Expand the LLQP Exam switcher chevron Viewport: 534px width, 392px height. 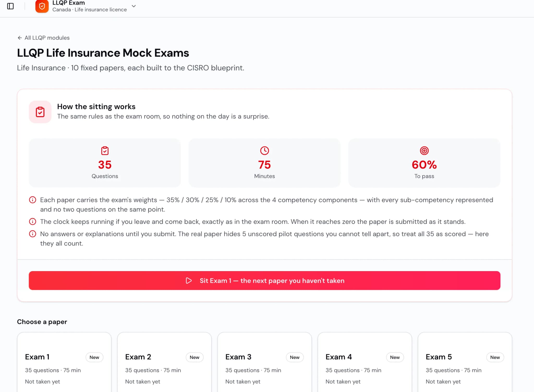click(x=134, y=6)
